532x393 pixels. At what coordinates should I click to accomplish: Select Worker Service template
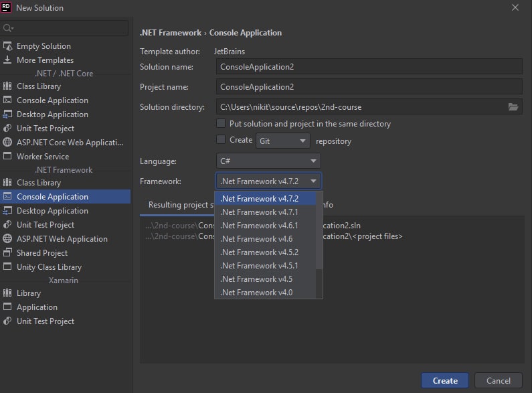(x=65, y=156)
